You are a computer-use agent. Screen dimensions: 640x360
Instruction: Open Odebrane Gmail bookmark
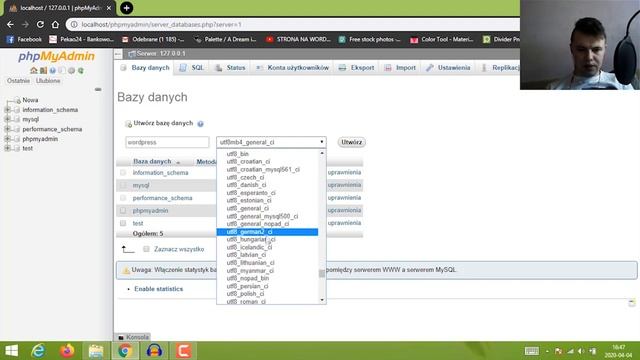(x=153, y=40)
